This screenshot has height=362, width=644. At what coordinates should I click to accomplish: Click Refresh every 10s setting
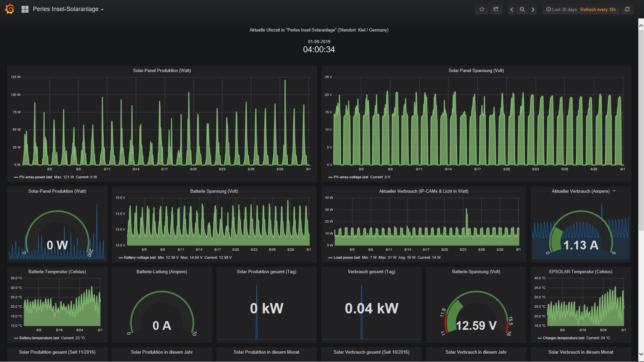[598, 9]
